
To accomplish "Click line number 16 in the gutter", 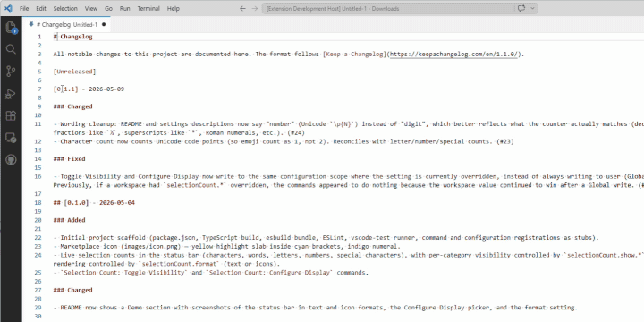I will (x=38, y=176).
